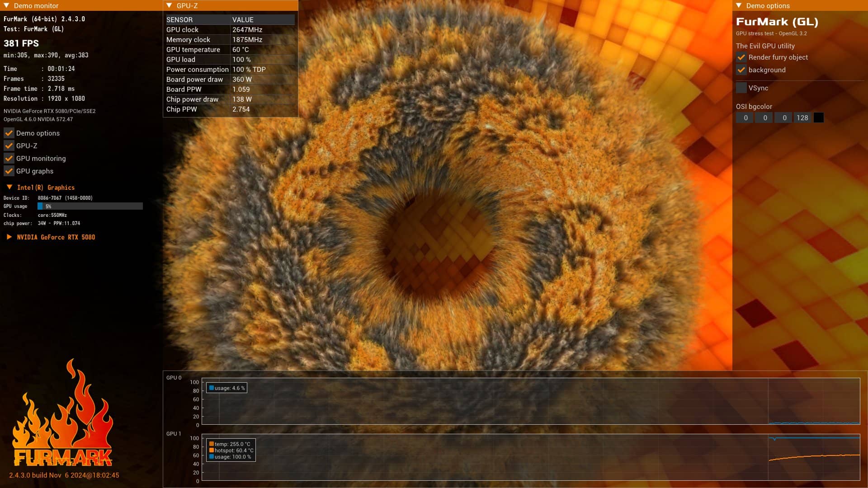The height and width of the screenshot is (488, 868).
Task: Uncheck the GPU-Z checkbox
Action: (9, 145)
